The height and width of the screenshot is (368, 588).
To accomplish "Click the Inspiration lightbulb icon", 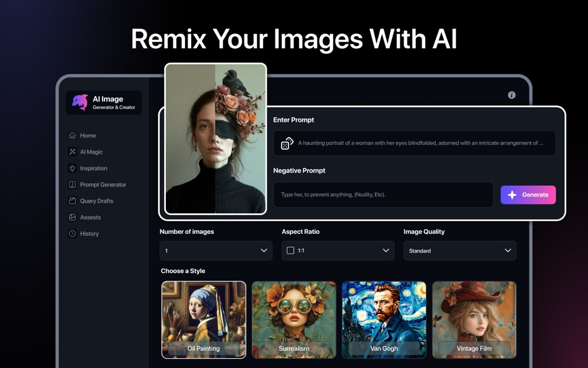I will (72, 169).
